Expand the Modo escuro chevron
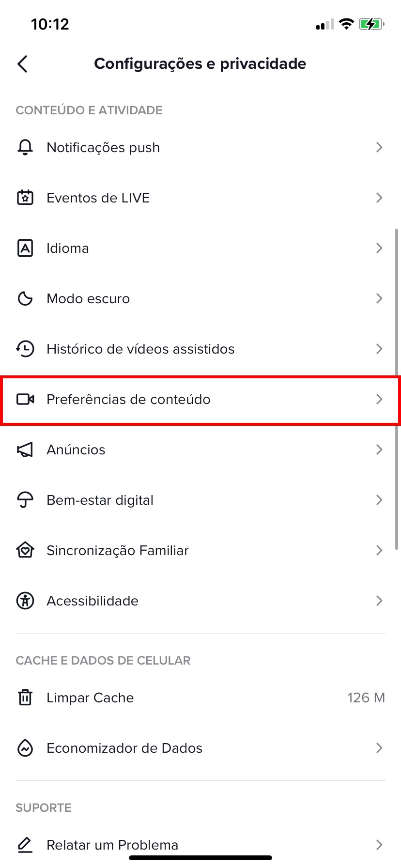 pyautogui.click(x=379, y=298)
